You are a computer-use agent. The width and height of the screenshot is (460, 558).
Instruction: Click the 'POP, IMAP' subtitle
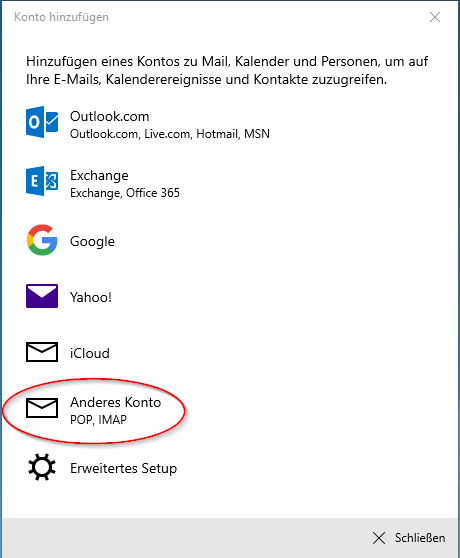tap(98, 420)
